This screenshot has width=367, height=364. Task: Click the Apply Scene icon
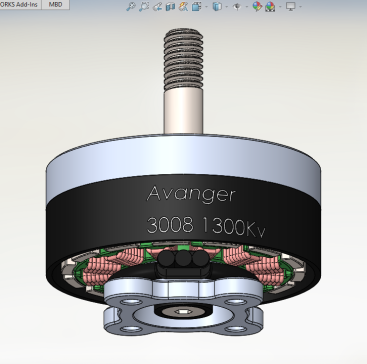tap(270, 6)
